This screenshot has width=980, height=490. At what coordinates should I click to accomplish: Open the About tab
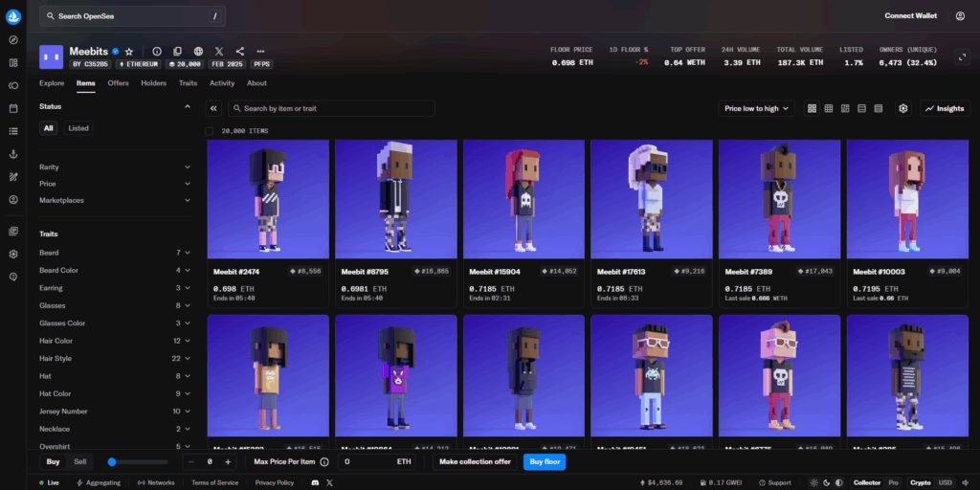pos(256,83)
